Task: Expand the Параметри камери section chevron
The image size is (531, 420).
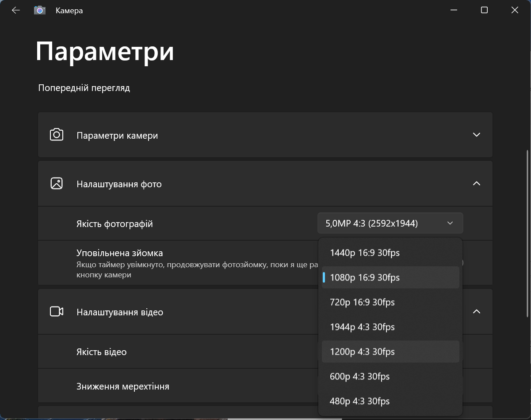Action: click(476, 135)
